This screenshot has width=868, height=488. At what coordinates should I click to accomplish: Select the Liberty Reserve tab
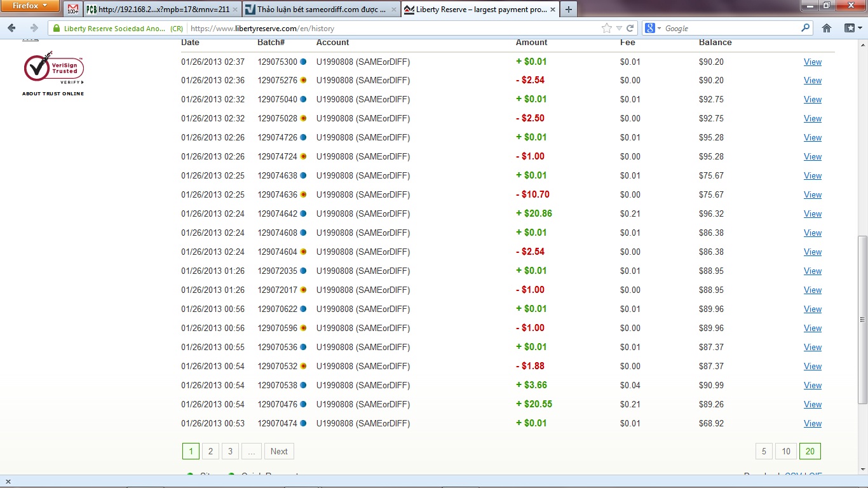point(480,10)
